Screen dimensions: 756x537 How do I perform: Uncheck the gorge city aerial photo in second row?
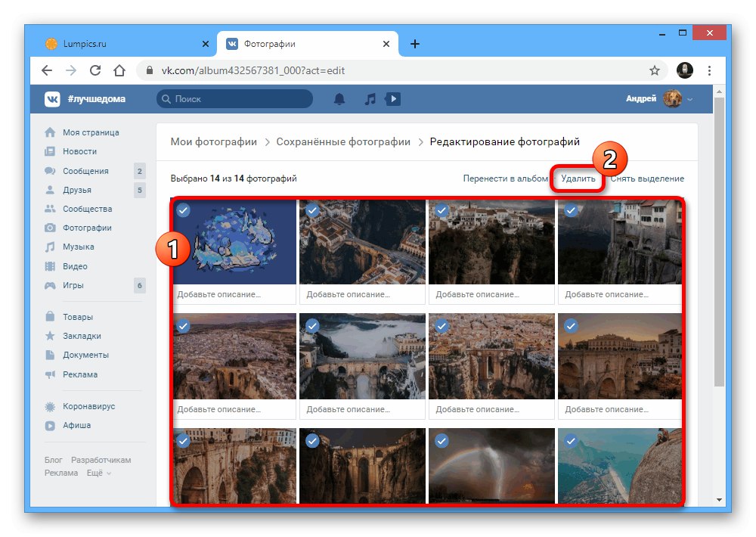pyautogui.click(x=442, y=326)
